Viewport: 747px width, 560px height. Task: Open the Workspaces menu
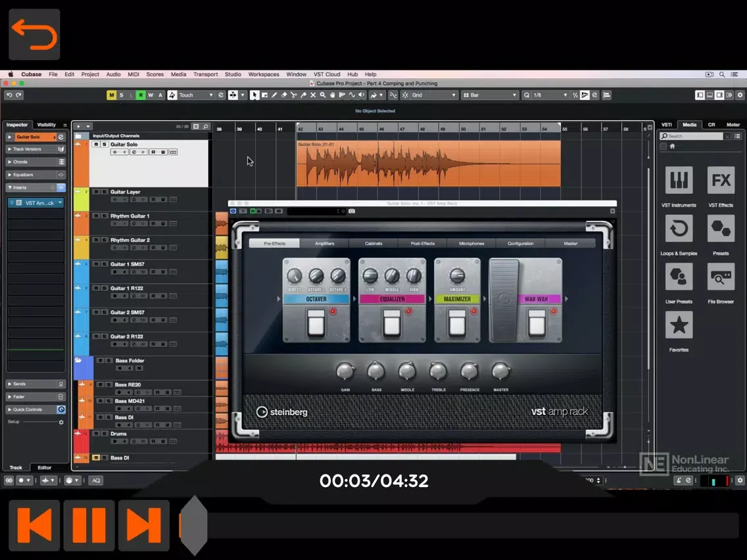[264, 74]
